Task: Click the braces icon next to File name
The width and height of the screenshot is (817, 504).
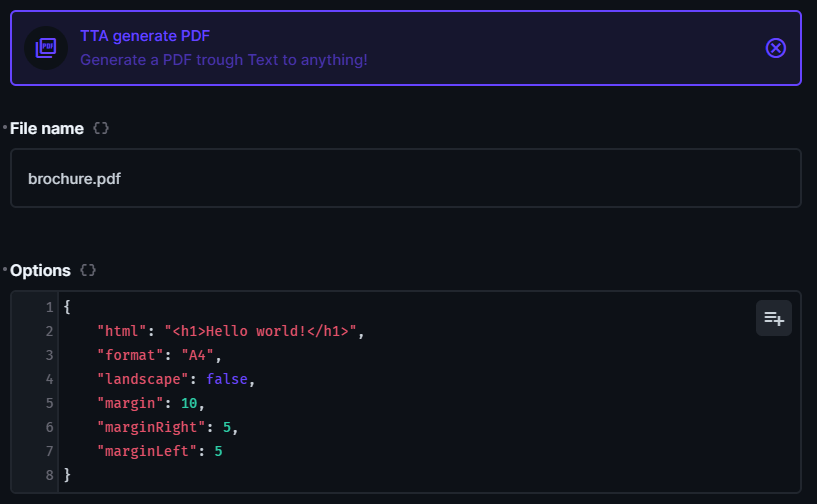Action: [101, 128]
